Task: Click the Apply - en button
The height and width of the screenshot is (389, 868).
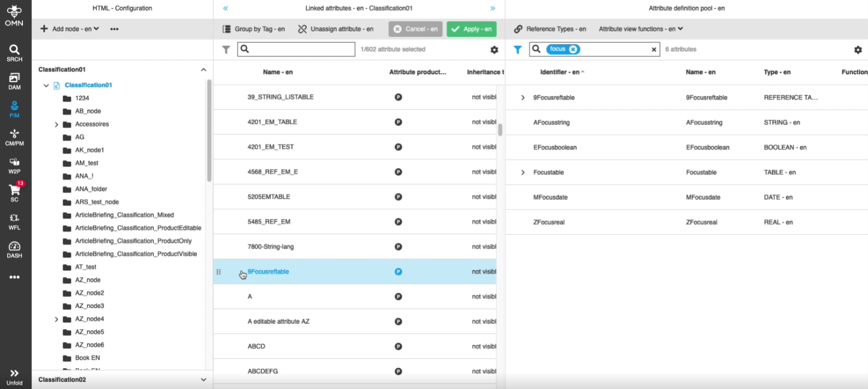Action: tap(471, 29)
